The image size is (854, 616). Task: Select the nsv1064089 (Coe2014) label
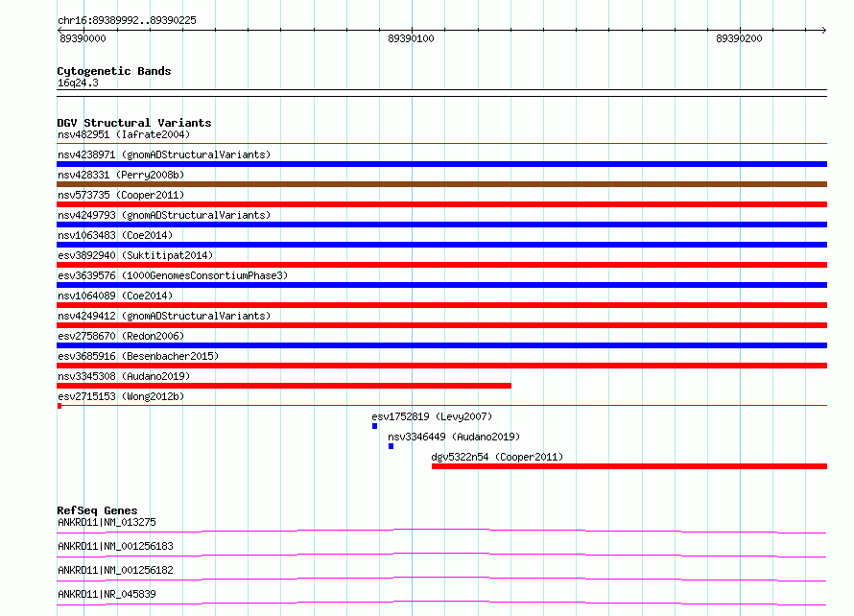[115, 296]
